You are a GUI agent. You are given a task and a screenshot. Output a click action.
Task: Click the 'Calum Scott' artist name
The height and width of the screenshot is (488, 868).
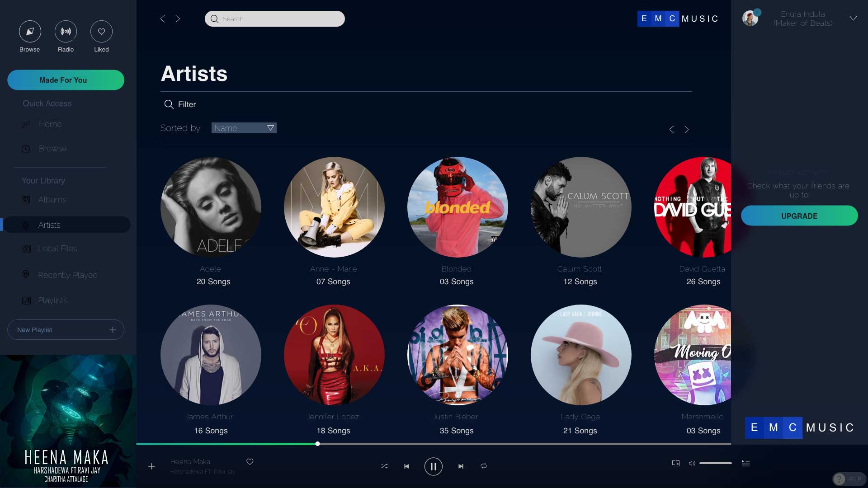coord(580,269)
